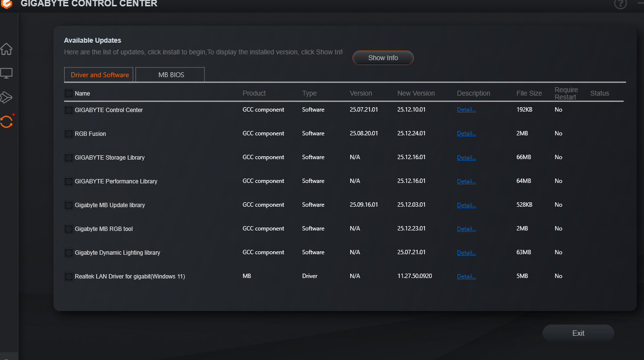Open Detail link for Realtek LAN Driver
The image size is (644, 360).
tap(466, 276)
